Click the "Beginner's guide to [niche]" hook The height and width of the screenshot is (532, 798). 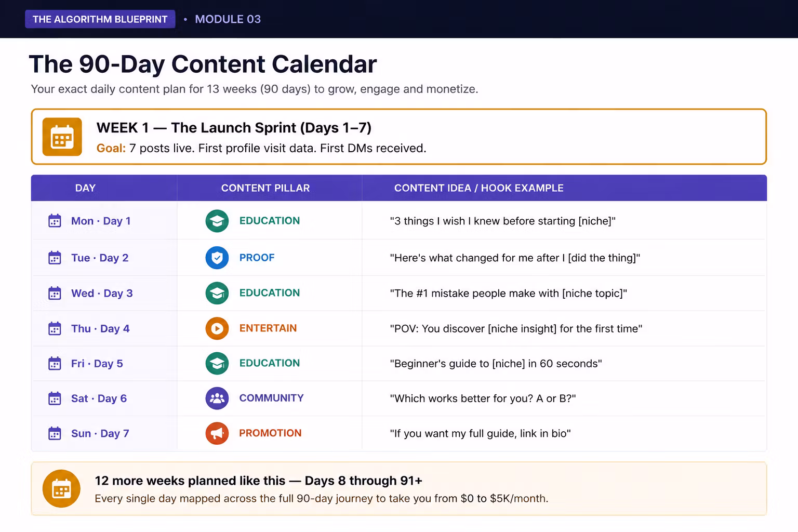(496, 363)
